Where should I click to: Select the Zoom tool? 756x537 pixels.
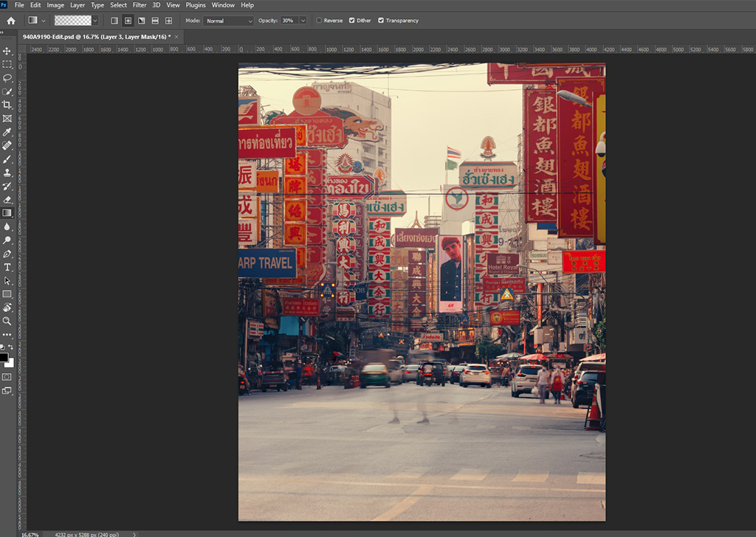tap(7, 321)
